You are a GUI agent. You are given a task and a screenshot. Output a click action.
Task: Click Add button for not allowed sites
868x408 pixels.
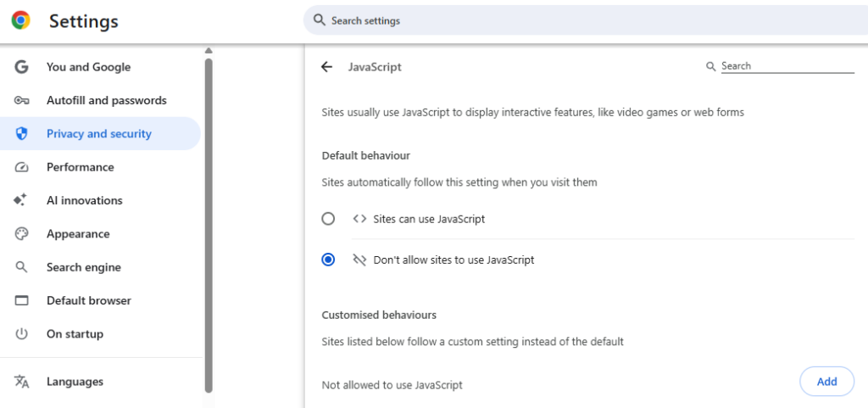pos(826,382)
